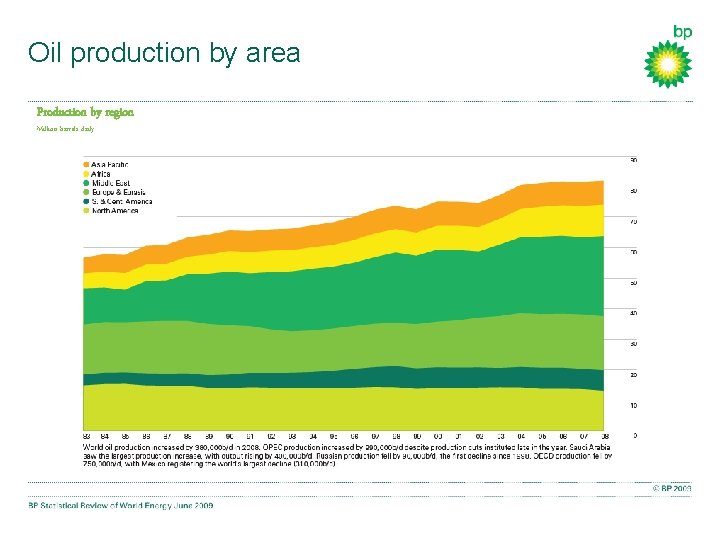This screenshot has width=720, height=540.
Task: Select the S. & Cent. America legend swatch
Action: point(86,202)
